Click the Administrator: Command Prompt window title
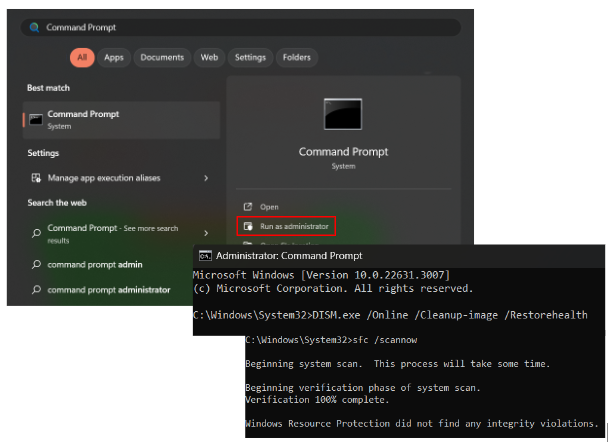Image resolution: width=608 pixels, height=443 pixels. click(x=289, y=256)
